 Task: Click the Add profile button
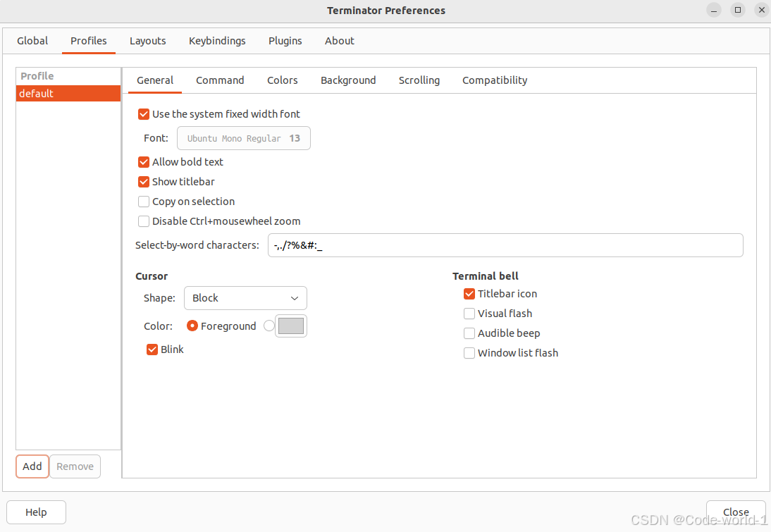[x=32, y=466]
